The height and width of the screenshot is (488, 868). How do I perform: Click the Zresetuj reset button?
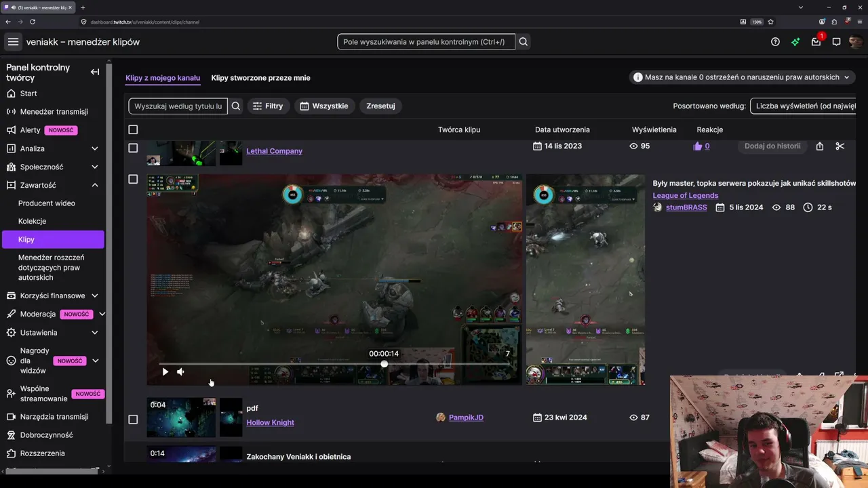click(380, 106)
